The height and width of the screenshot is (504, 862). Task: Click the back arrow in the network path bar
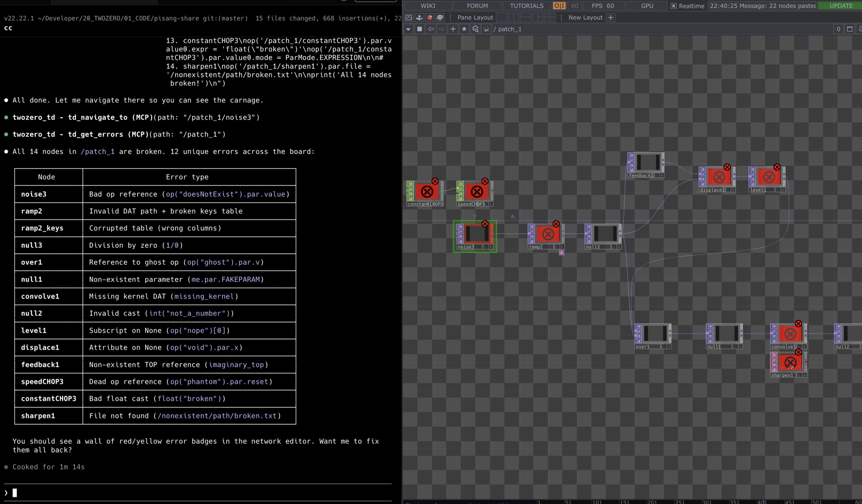click(431, 29)
